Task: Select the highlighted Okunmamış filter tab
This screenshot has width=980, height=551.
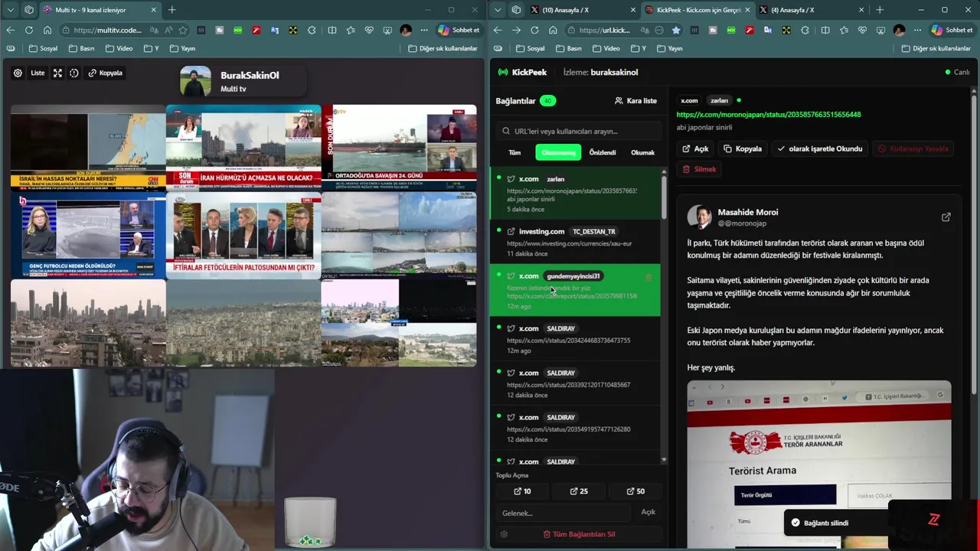Action: [x=558, y=152]
